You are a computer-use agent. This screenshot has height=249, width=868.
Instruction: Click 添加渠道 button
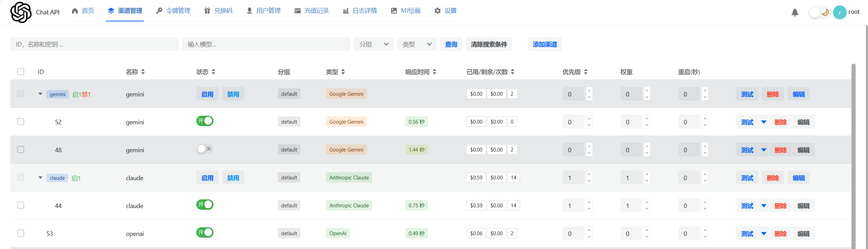click(x=545, y=44)
